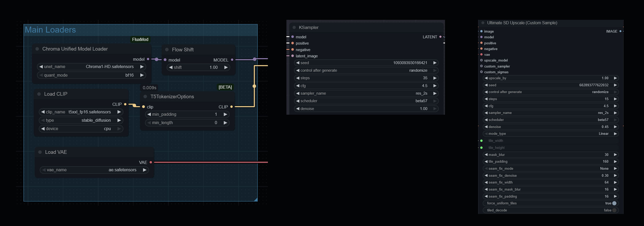Screen dimensions: 644x226
Task: Collapse the Chroma Unified Model Loader node dot
Action: click(37, 49)
